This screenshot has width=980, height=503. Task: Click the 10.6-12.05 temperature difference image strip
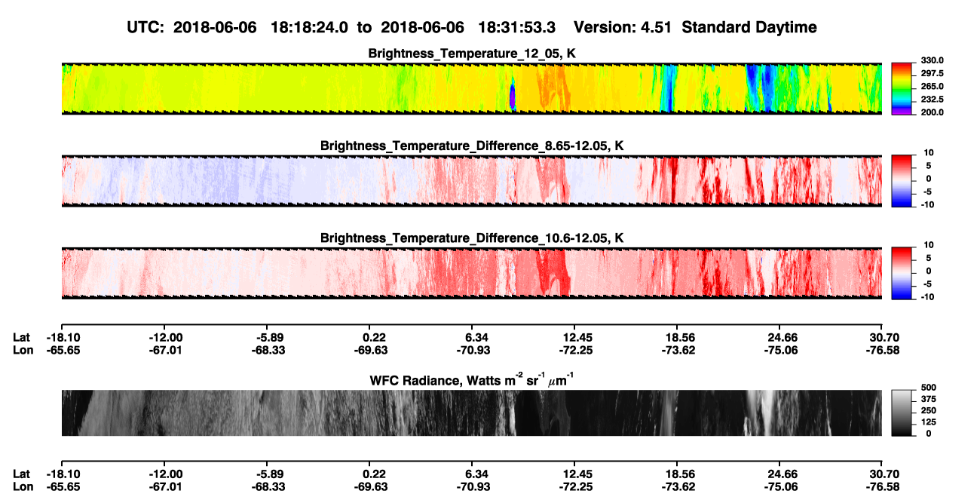[471, 274]
